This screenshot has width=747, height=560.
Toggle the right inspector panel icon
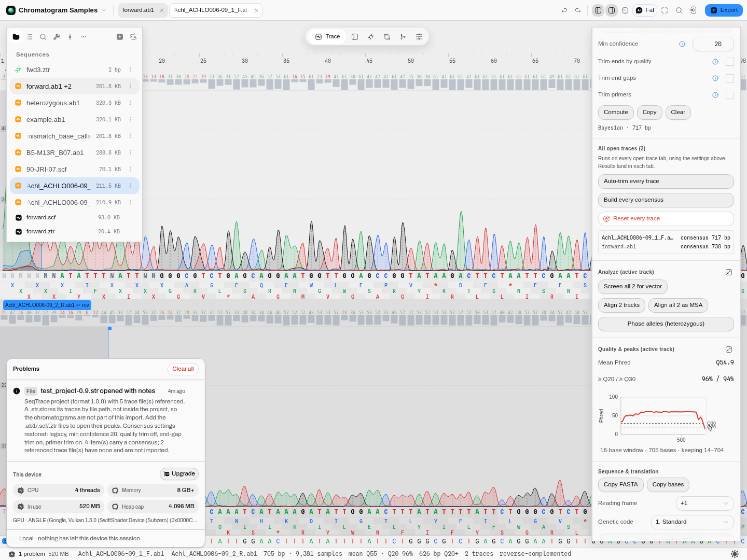click(612, 10)
